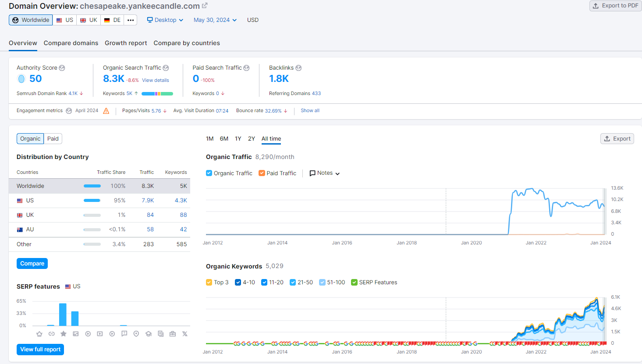Select the 2Y time range
This screenshot has width=642, height=364.
[252, 139]
